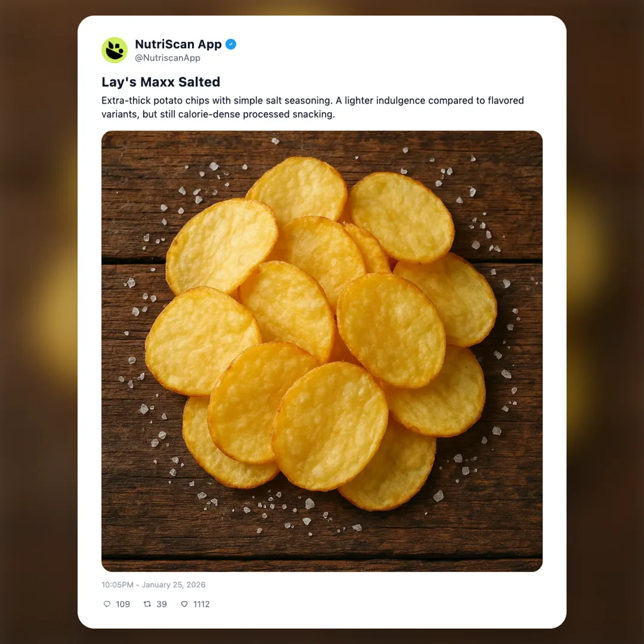Click the post description text
644x644 pixels.
[x=312, y=107]
